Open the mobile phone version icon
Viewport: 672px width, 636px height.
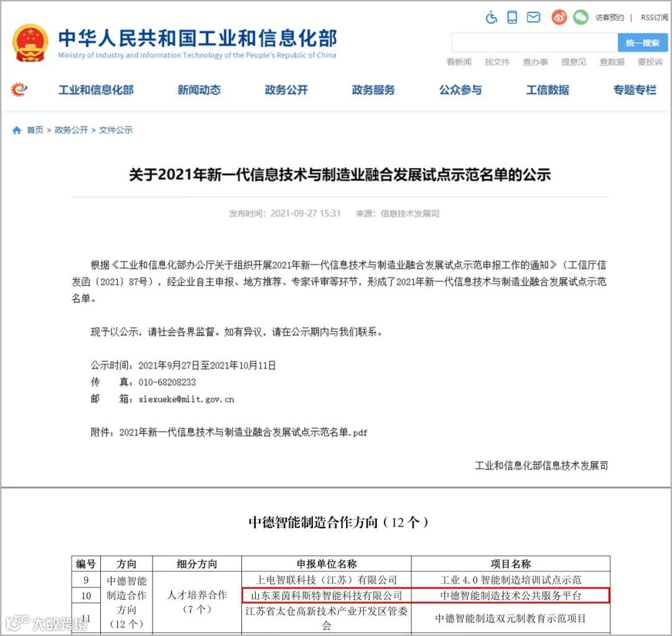tap(511, 17)
